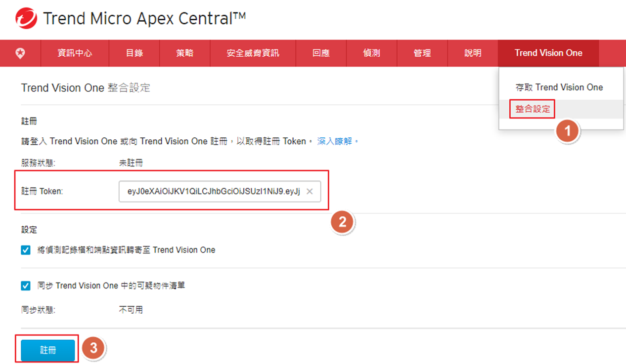This screenshot has width=626, height=364.
Task: Toggle 將偵測記錄檔和端點資訊轉寄 checkbox
Action: click(x=26, y=250)
